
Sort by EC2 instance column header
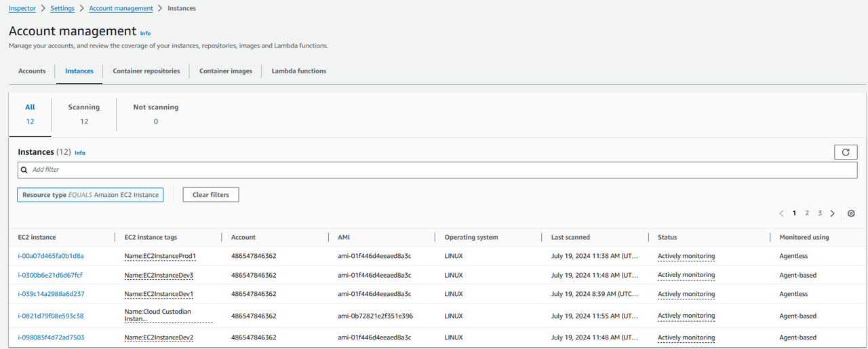coord(37,237)
